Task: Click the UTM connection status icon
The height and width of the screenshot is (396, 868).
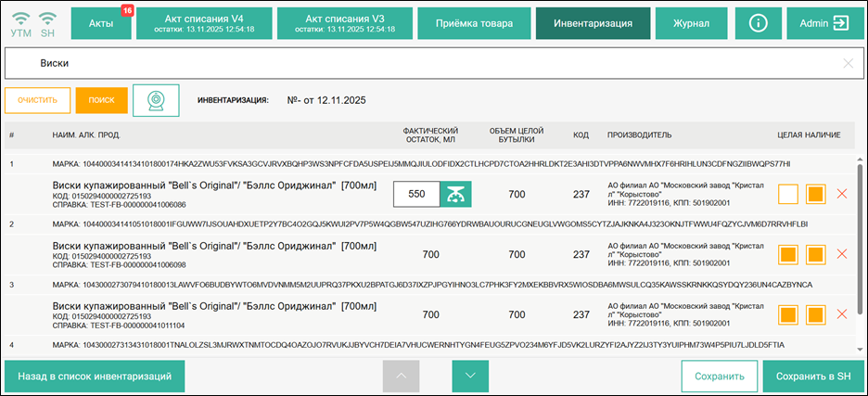Action: tap(20, 23)
